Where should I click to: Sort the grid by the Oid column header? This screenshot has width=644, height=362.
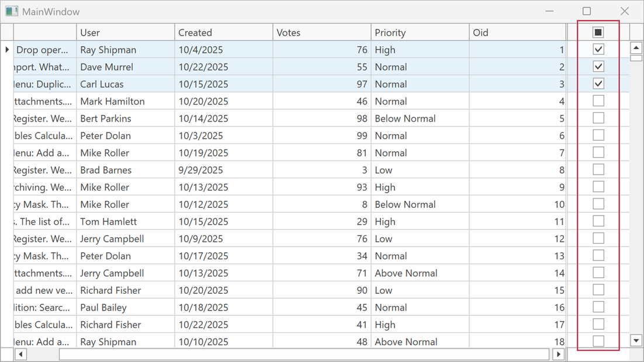point(517,32)
